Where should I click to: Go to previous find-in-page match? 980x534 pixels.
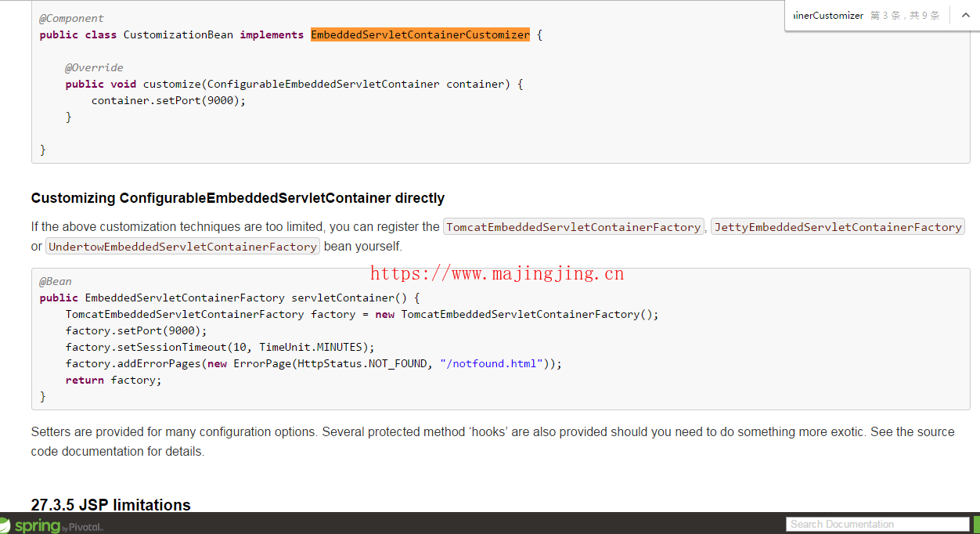pos(964,15)
